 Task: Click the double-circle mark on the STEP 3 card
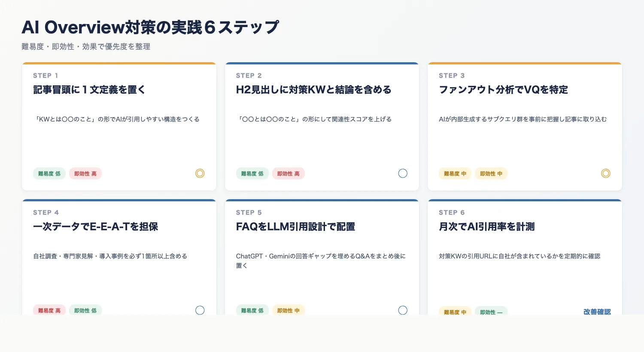[606, 173]
